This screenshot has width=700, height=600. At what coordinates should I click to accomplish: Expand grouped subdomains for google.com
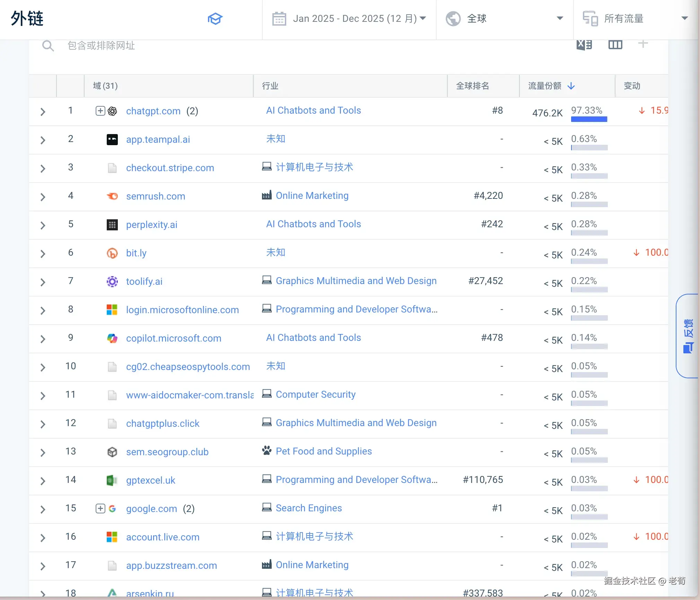click(100, 509)
